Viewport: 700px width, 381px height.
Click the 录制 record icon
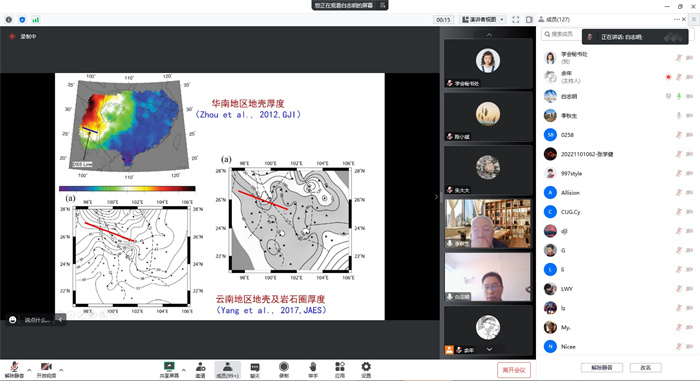tap(283, 370)
